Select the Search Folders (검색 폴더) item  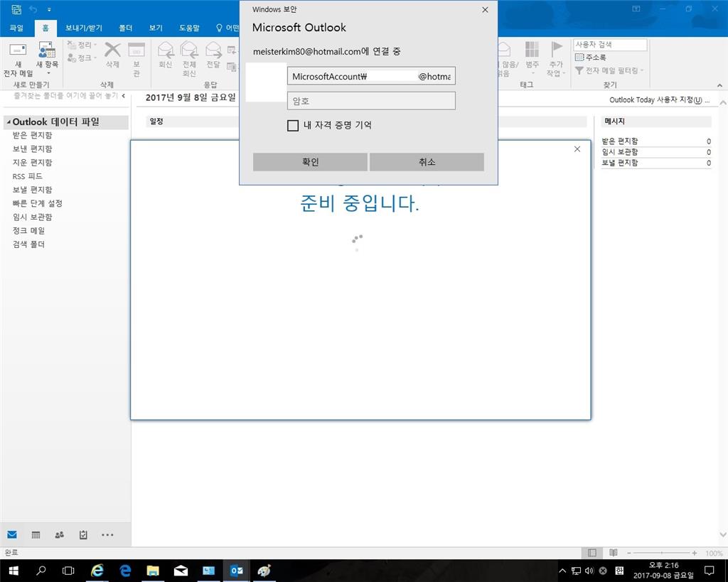tap(28, 244)
